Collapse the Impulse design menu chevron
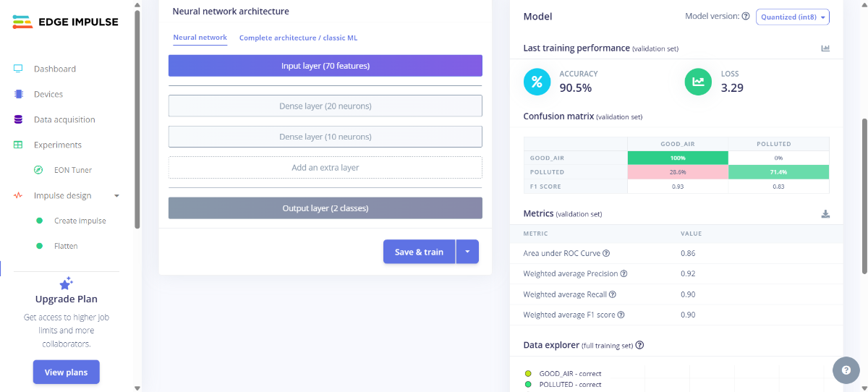 click(116, 195)
